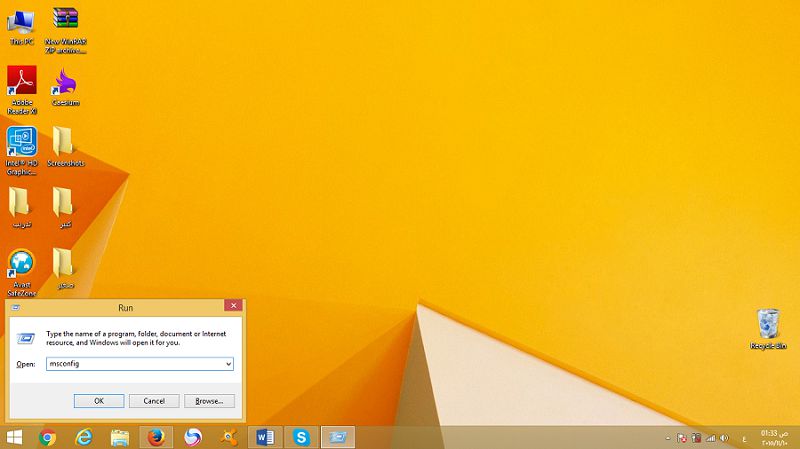Switch the input language indicator

click(x=744, y=439)
